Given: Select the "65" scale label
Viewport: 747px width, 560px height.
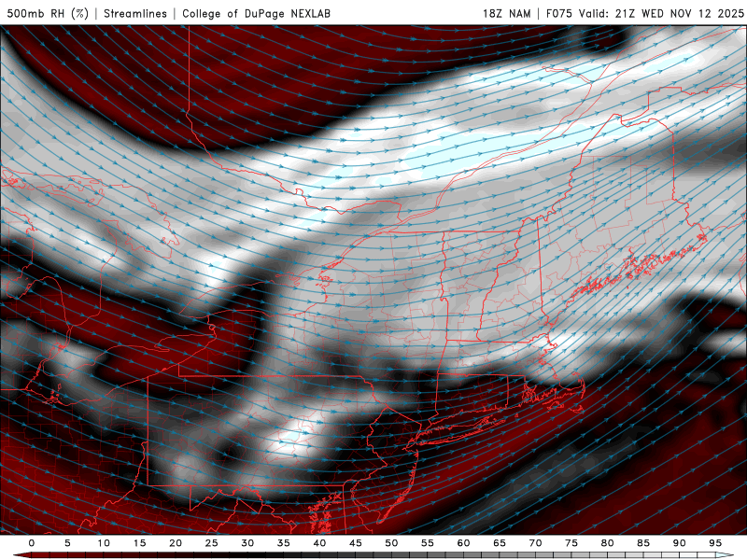Looking at the screenshot, I should pos(500,543).
